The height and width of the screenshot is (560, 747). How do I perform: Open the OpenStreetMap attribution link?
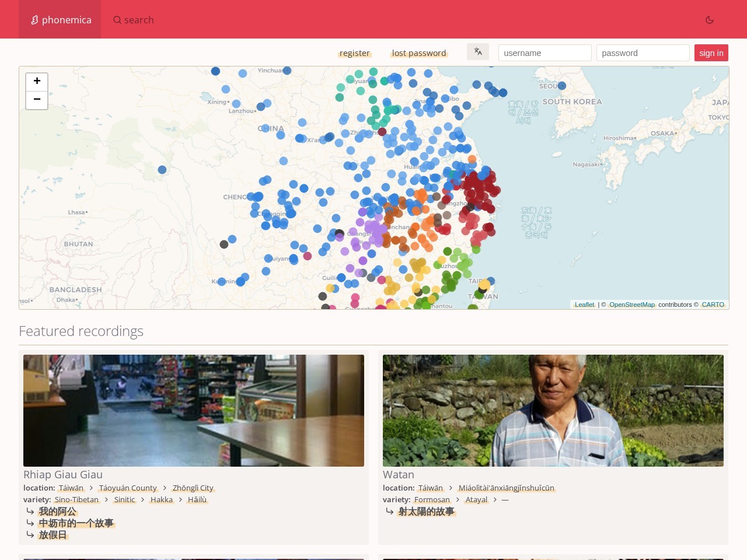(x=632, y=304)
